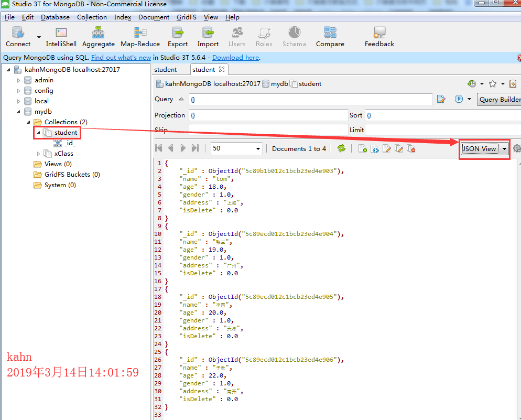Click the delete document icon

click(411, 148)
